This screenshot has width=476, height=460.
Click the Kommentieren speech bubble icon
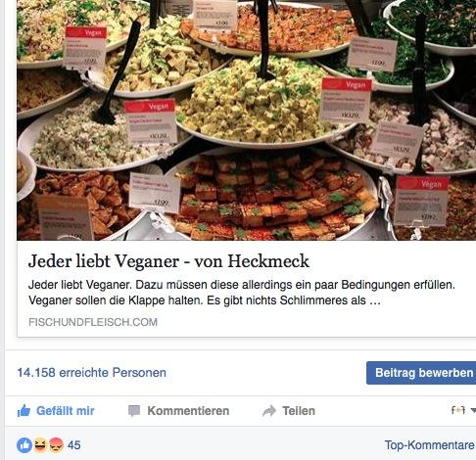pos(134,411)
